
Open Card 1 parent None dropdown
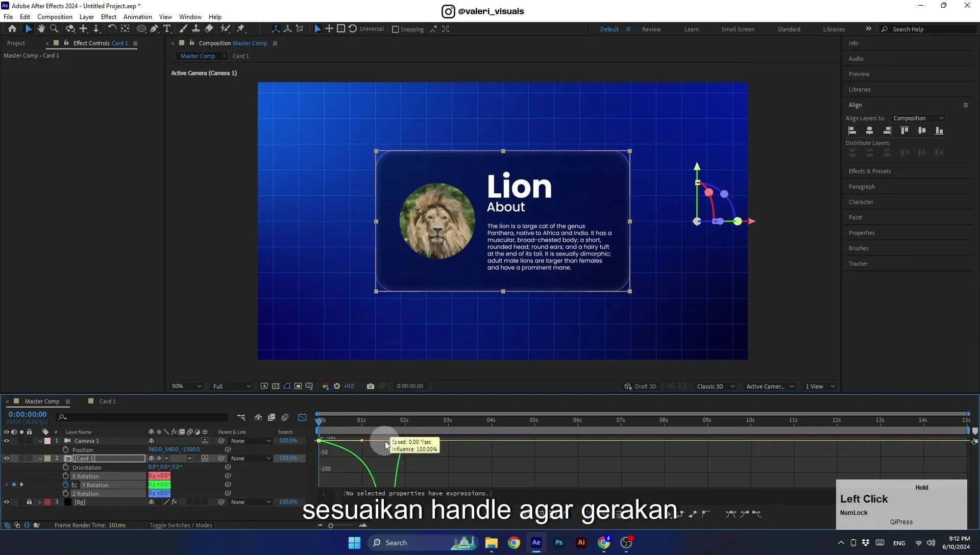click(x=251, y=459)
